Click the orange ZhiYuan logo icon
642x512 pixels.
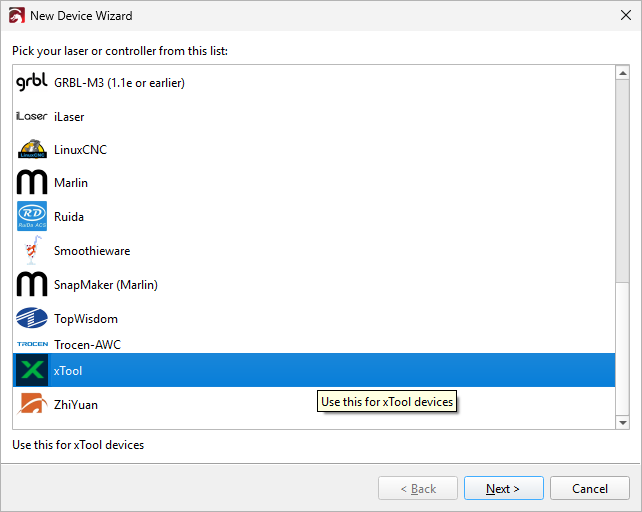[x=32, y=404]
